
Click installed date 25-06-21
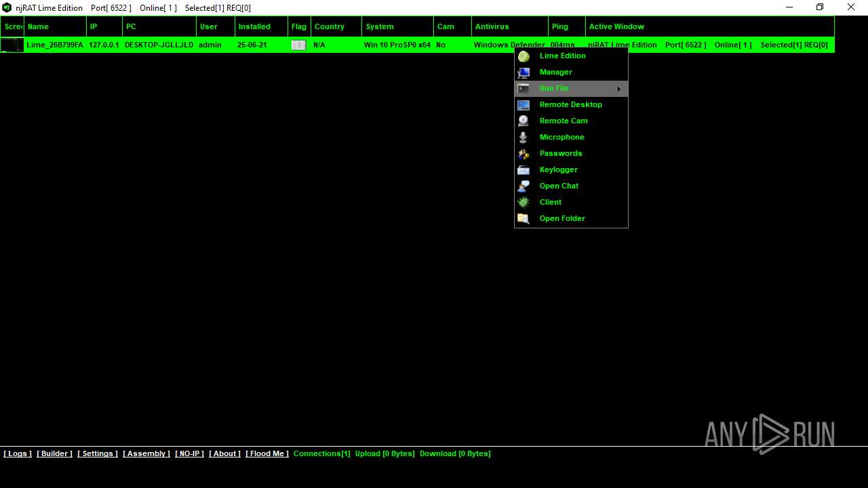pyautogui.click(x=252, y=45)
